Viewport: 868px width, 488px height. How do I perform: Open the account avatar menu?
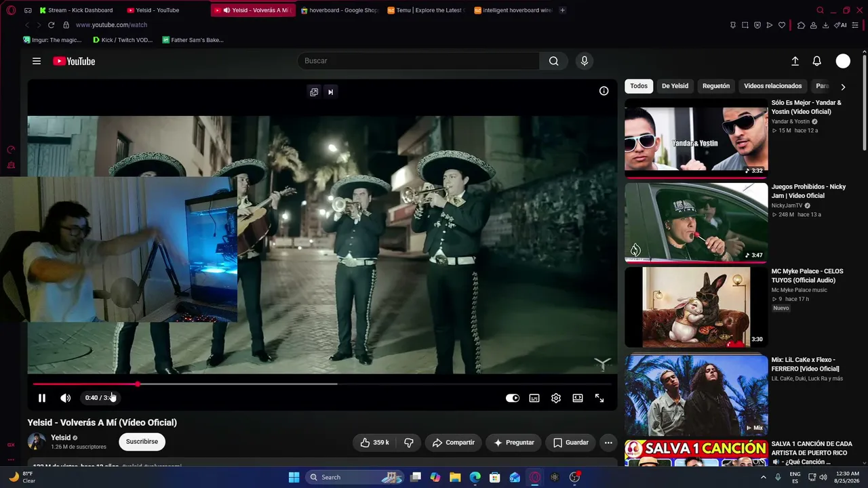(x=843, y=61)
